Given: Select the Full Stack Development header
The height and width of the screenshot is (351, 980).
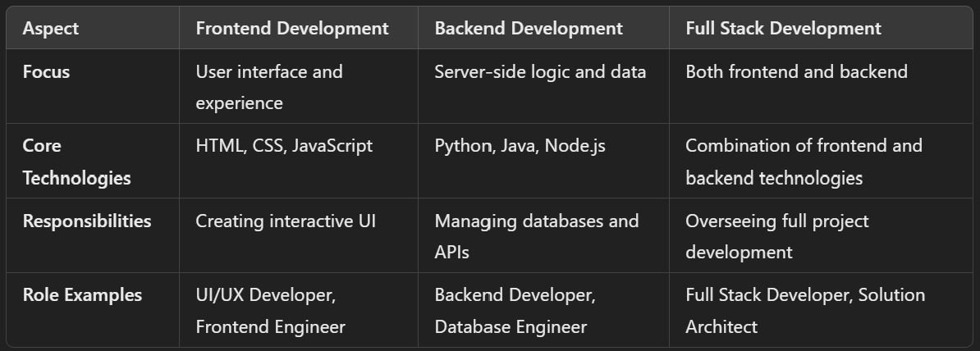Looking at the screenshot, I should (x=783, y=28).
